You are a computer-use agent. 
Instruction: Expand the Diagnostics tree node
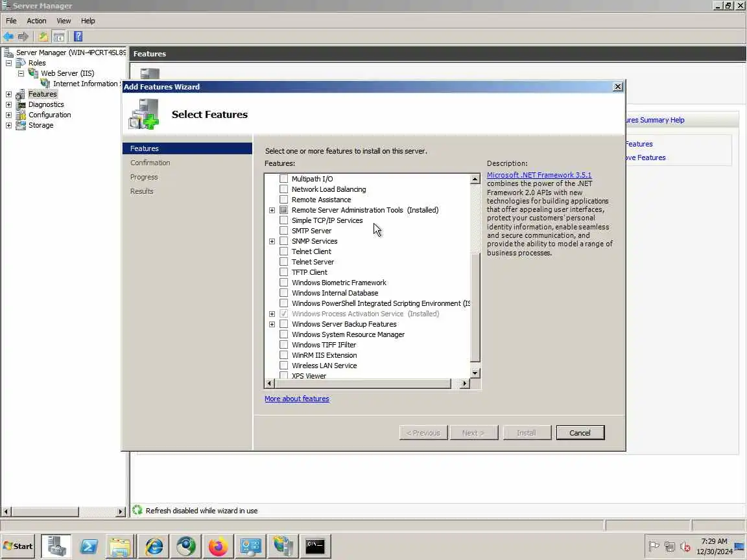(8, 105)
